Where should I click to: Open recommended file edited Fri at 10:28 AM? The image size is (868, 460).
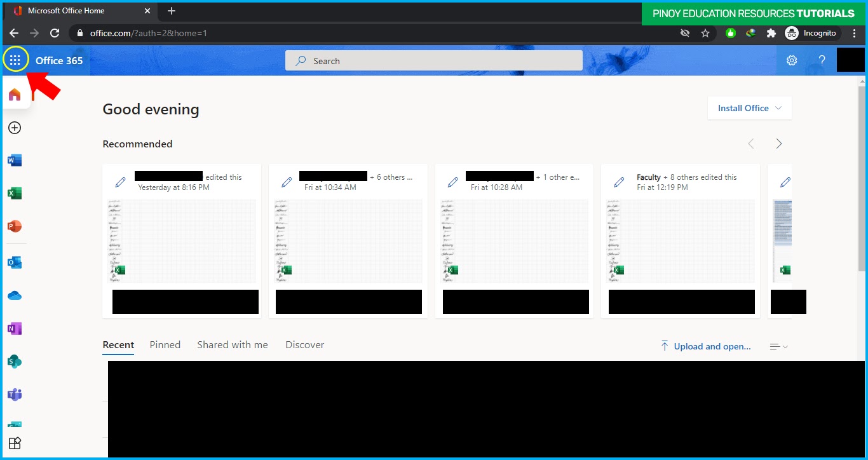tap(514, 241)
